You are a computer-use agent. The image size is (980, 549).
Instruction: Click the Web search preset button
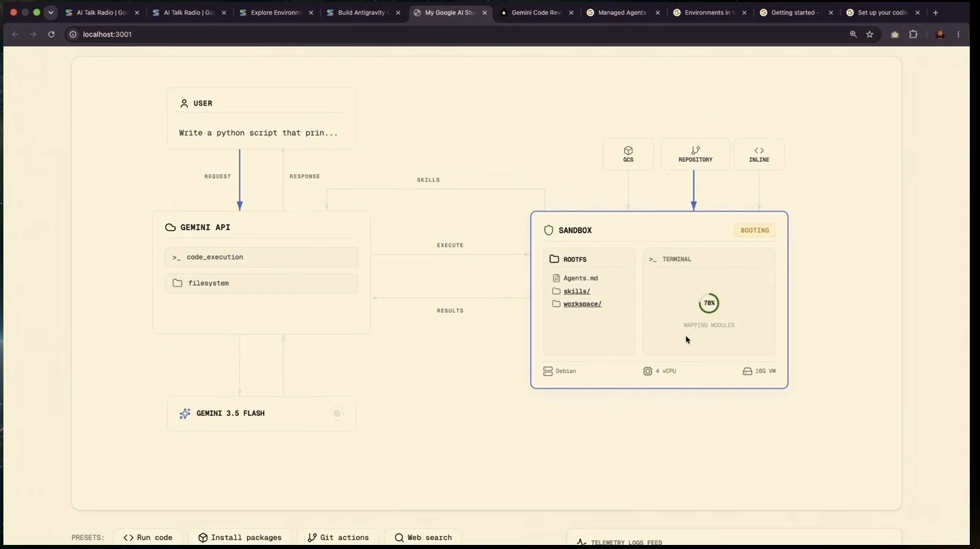pos(423,537)
